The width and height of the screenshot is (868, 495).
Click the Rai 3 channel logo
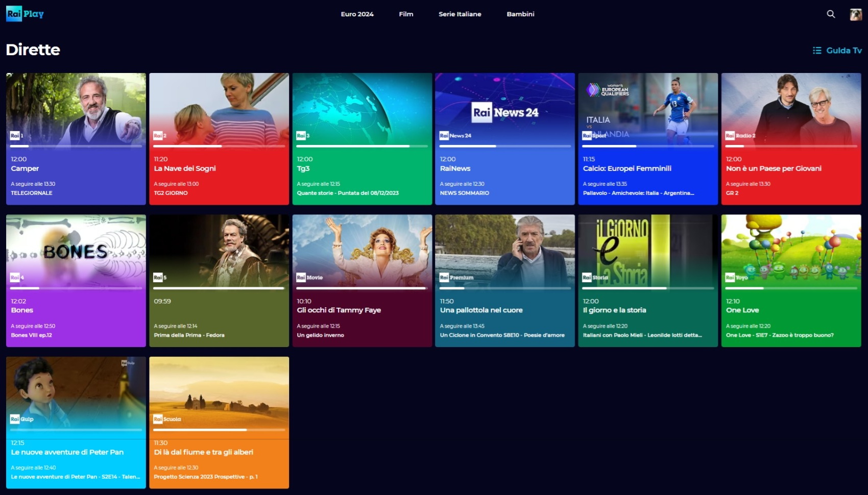click(303, 135)
